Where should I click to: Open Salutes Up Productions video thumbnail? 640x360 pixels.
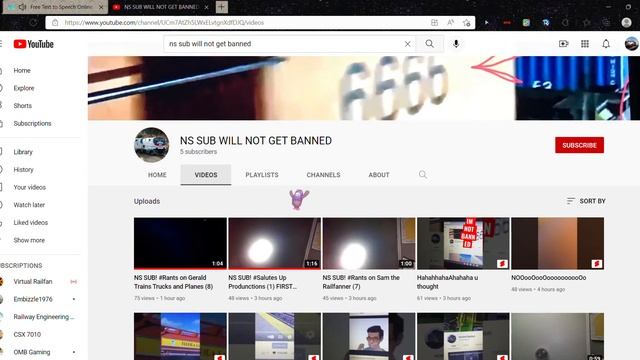(x=274, y=243)
